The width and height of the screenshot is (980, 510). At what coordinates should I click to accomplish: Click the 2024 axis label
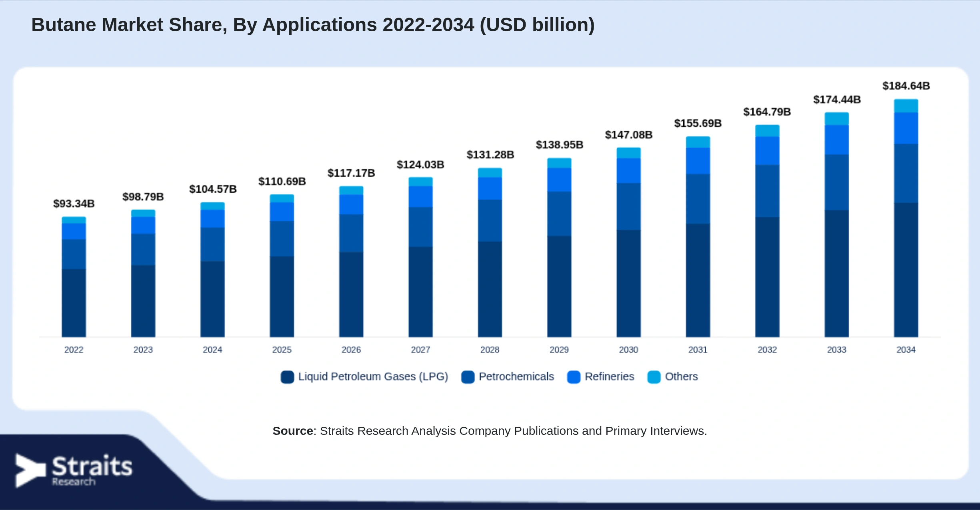point(212,350)
